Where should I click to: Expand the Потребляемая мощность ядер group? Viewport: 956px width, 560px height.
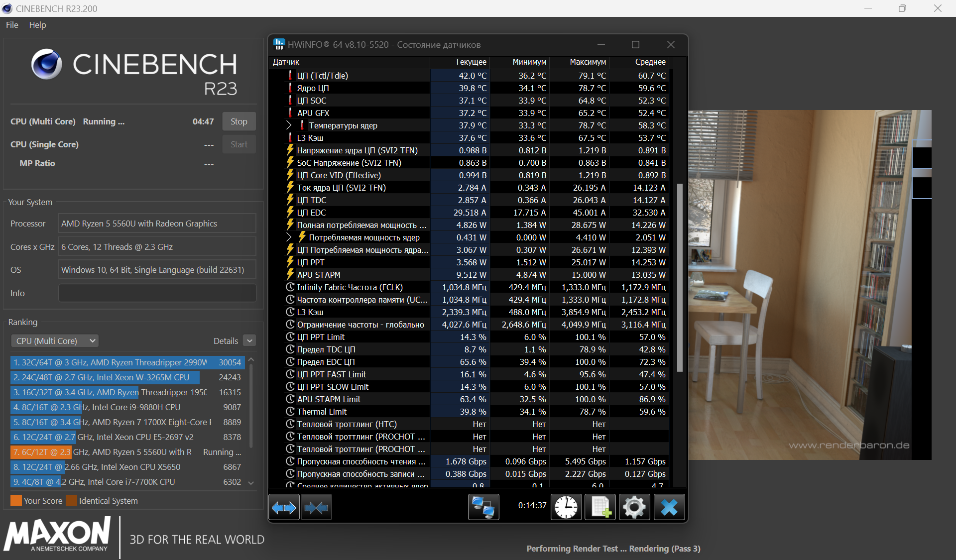[x=289, y=237]
